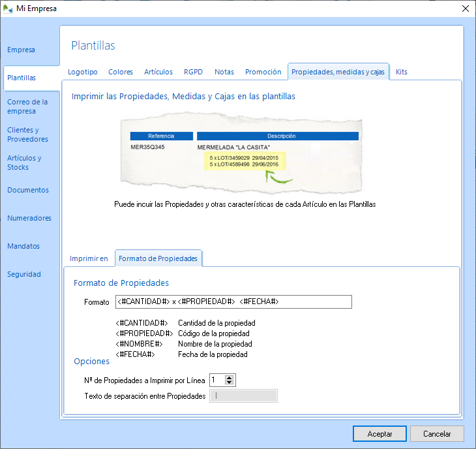Go to Clientes y Proveedores section
The image size is (476, 449).
coord(27,134)
